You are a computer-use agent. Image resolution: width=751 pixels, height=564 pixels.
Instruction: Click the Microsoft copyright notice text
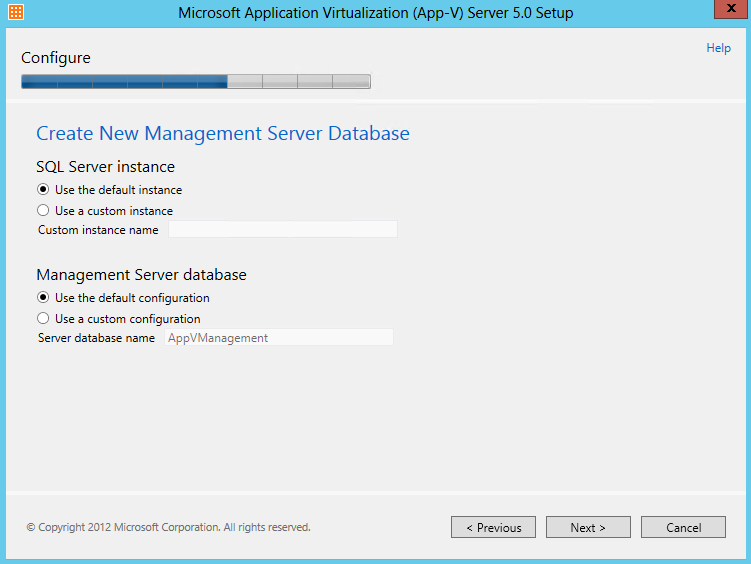pos(169,527)
